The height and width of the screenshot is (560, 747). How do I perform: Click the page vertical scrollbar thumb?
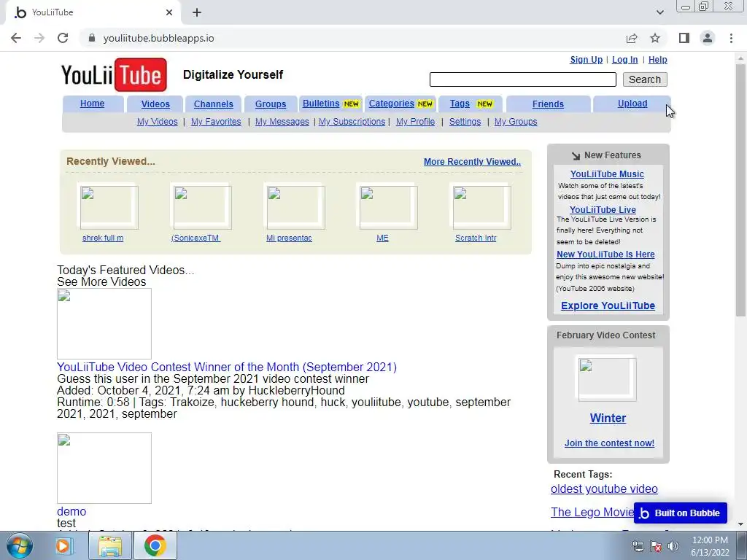[740, 190]
